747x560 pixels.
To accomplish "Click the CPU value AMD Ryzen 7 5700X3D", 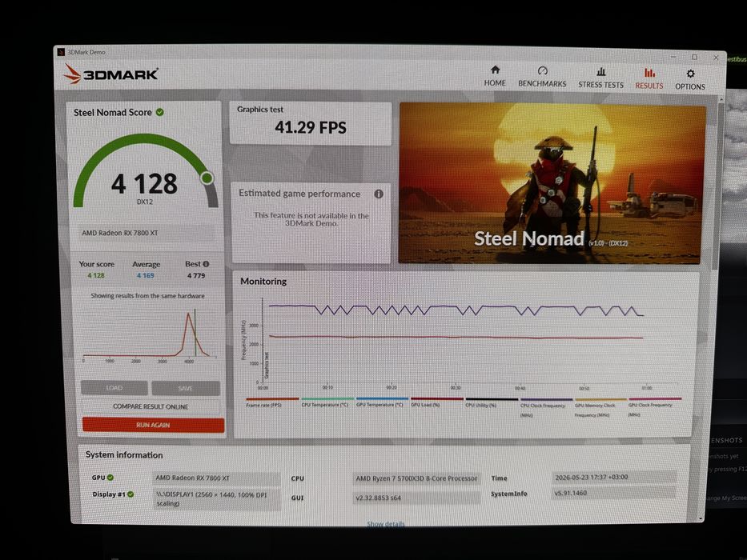I will [416, 478].
